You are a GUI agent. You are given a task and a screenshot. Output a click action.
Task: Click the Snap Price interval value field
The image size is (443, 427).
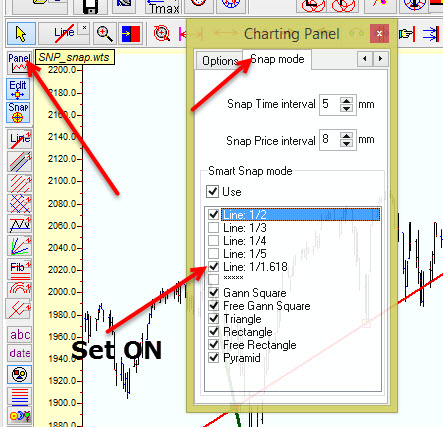coord(329,139)
